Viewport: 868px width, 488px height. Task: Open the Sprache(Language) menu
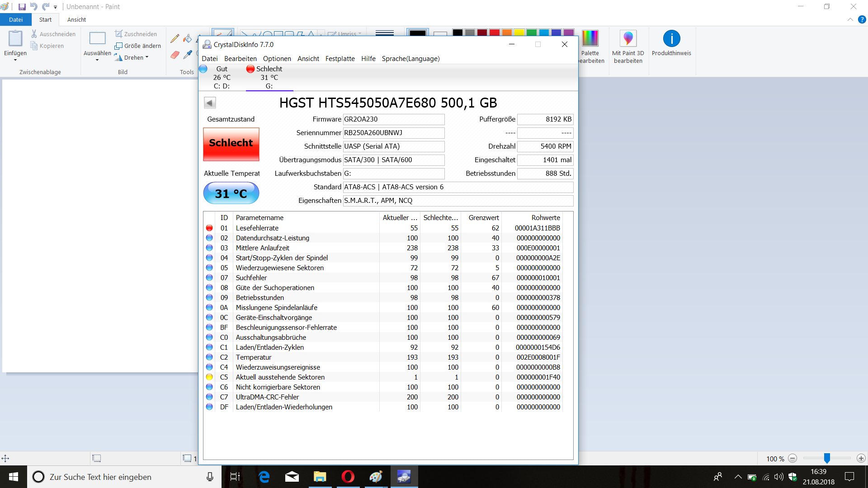click(410, 59)
